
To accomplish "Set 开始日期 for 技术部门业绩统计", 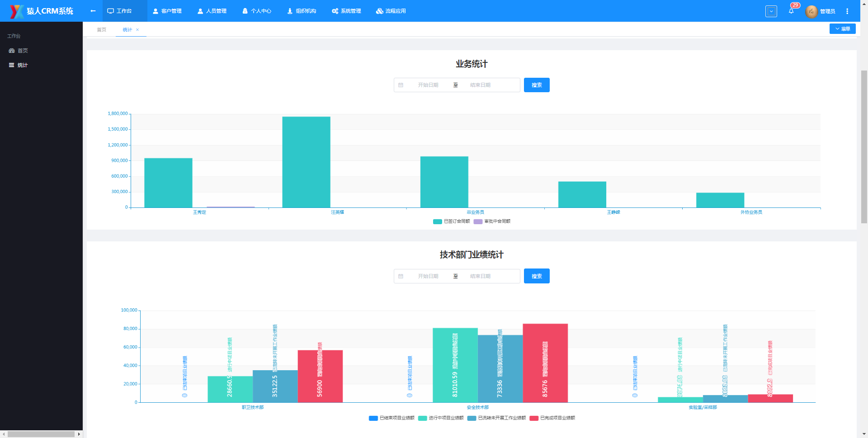I will coord(428,276).
